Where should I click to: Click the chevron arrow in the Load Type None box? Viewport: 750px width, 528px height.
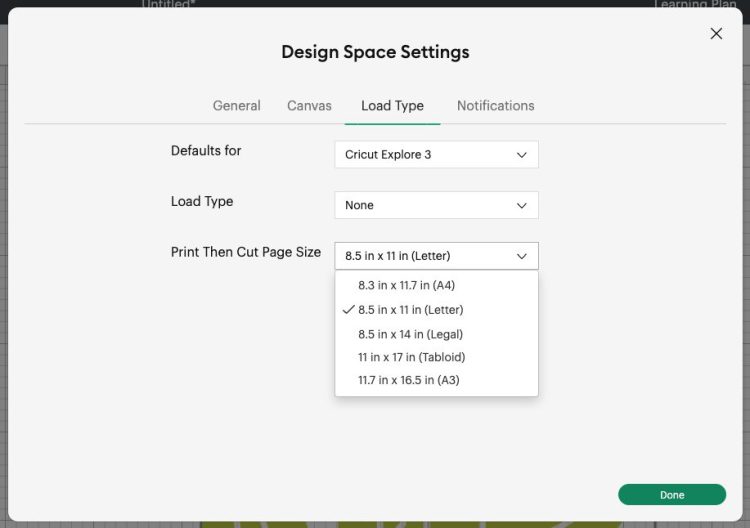(x=521, y=205)
